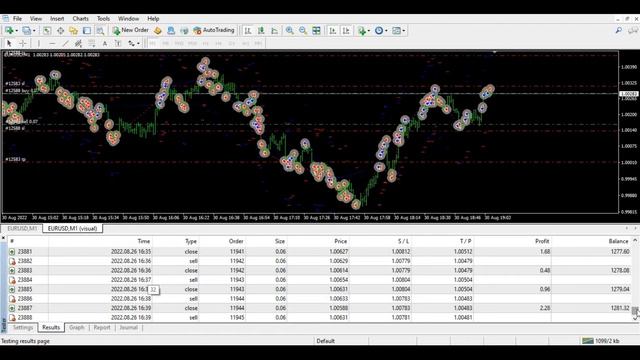Screen dimensions: 640x360
Task: Open the New Chart dropdown arrow
Action: point(16,31)
